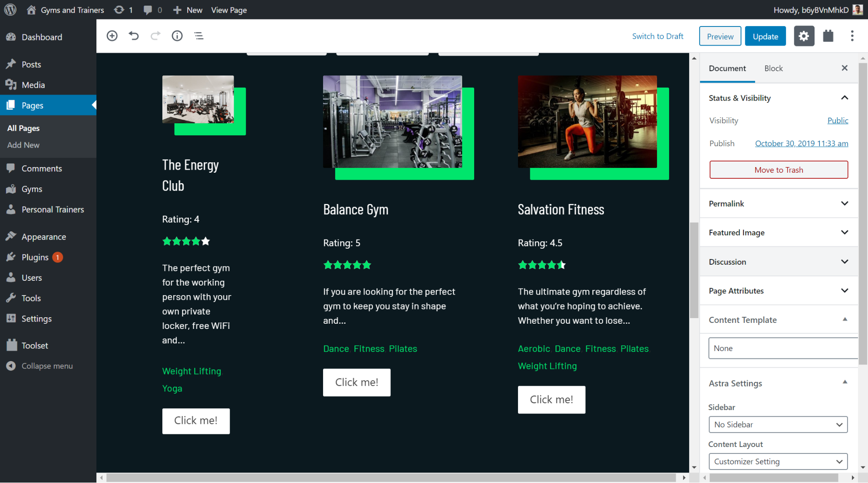Viewport: 868px width, 483px height.
Task: Click the Update button
Action: [765, 36]
